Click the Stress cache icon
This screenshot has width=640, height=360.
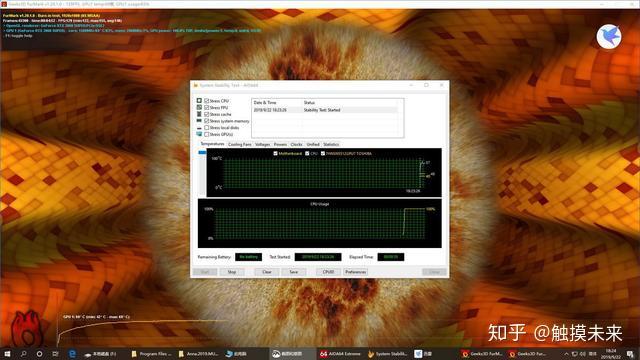[x=199, y=114]
